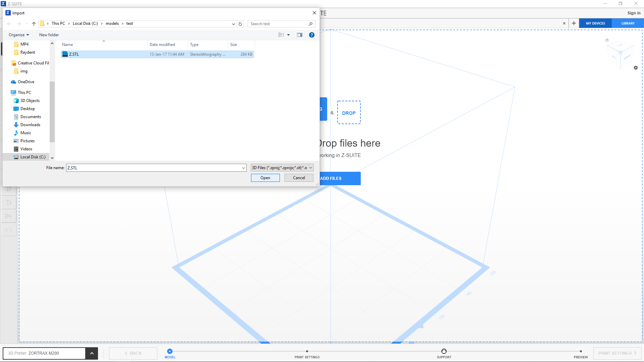Select Downloads in the navigation tree

point(30,125)
